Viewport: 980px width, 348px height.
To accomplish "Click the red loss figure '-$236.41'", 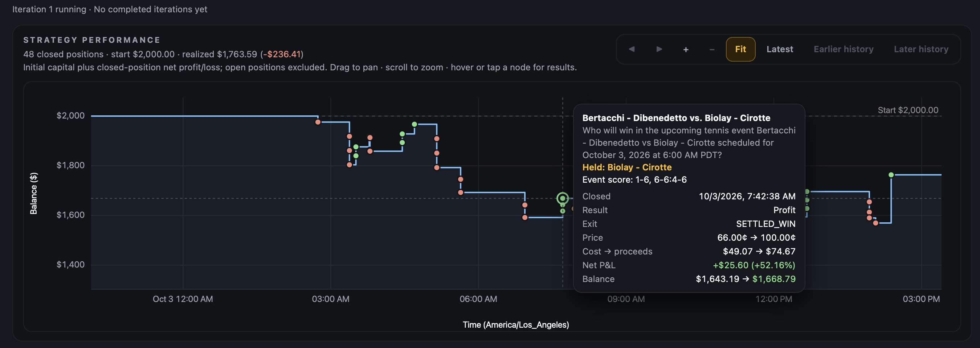I will pos(282,54).
